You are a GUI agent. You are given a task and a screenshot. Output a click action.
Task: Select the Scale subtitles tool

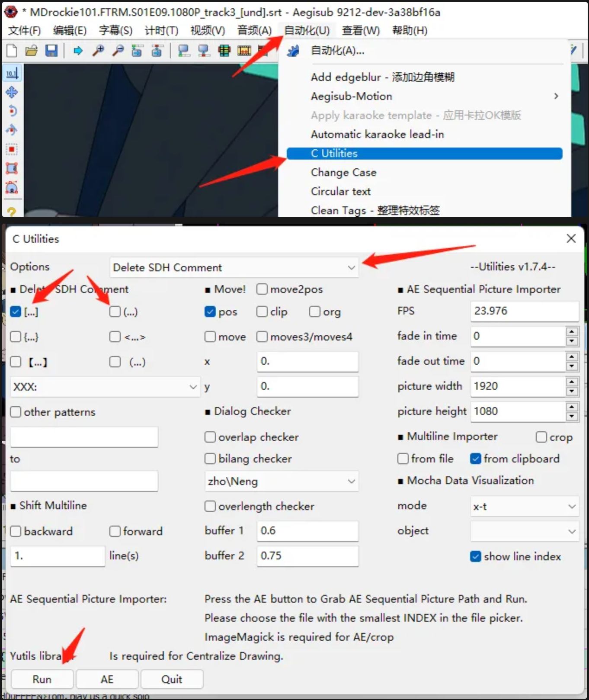click(12, 149)
